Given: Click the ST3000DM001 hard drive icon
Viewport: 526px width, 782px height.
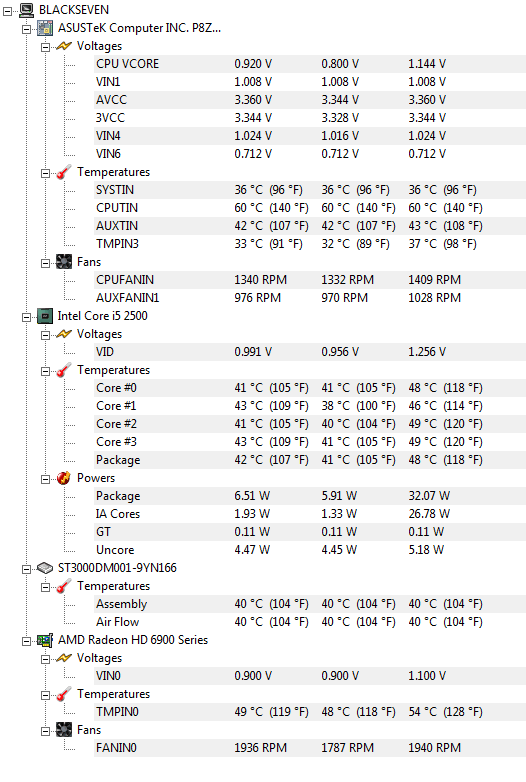Looking at the screenshot, I should (x=45, y=568).
